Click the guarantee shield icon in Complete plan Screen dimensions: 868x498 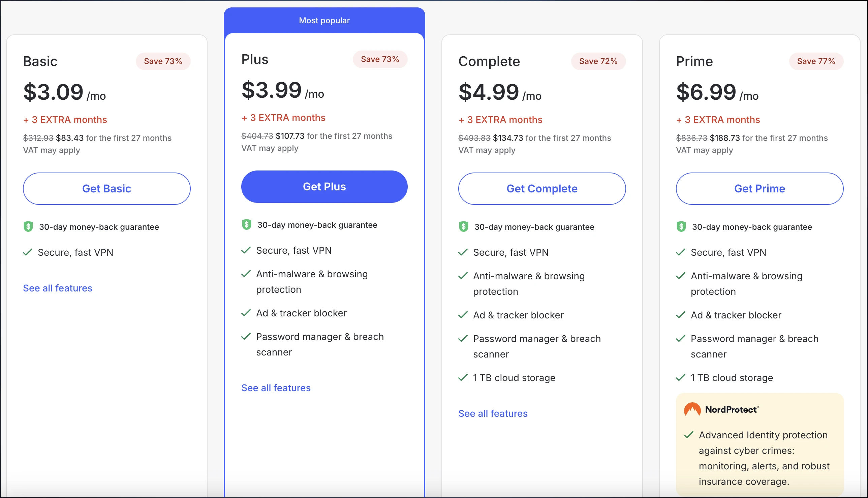click(x=463, y=226)
